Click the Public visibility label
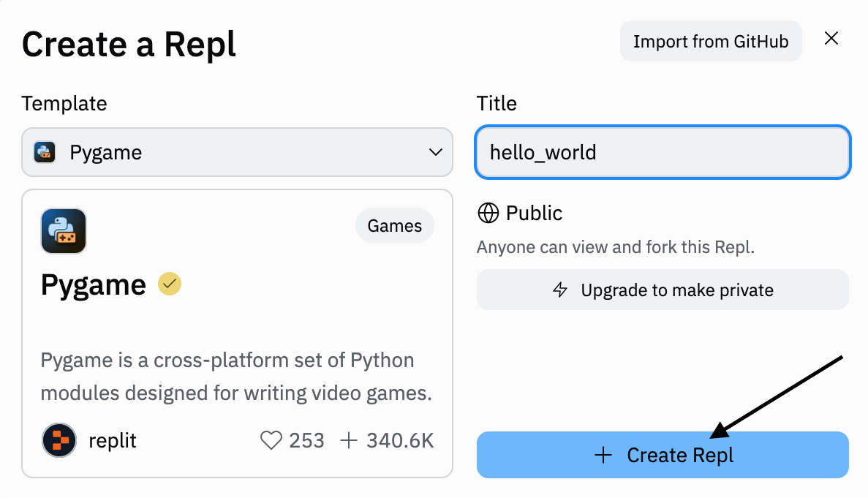This screenshot has width=868, height=498. [x=535, y=213]
